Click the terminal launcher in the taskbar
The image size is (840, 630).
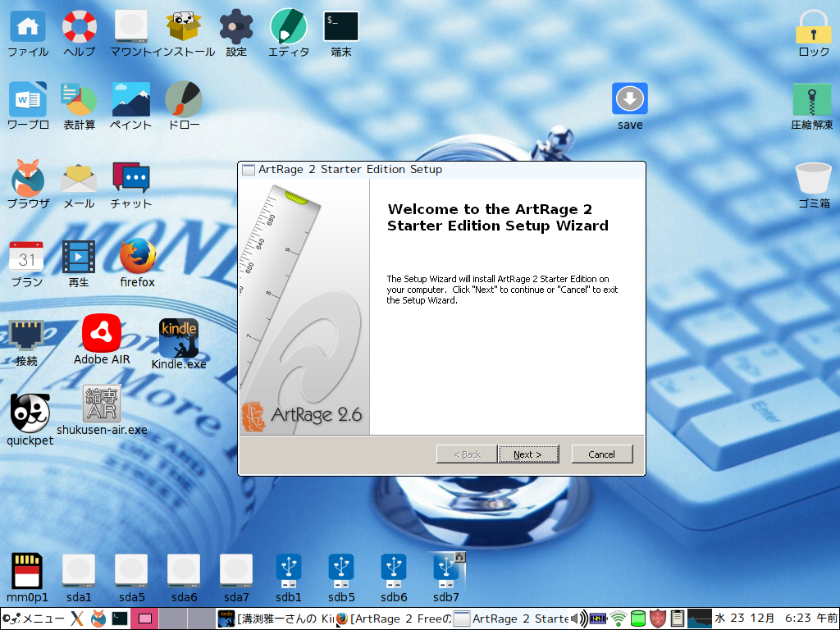[x=120, y=619]
